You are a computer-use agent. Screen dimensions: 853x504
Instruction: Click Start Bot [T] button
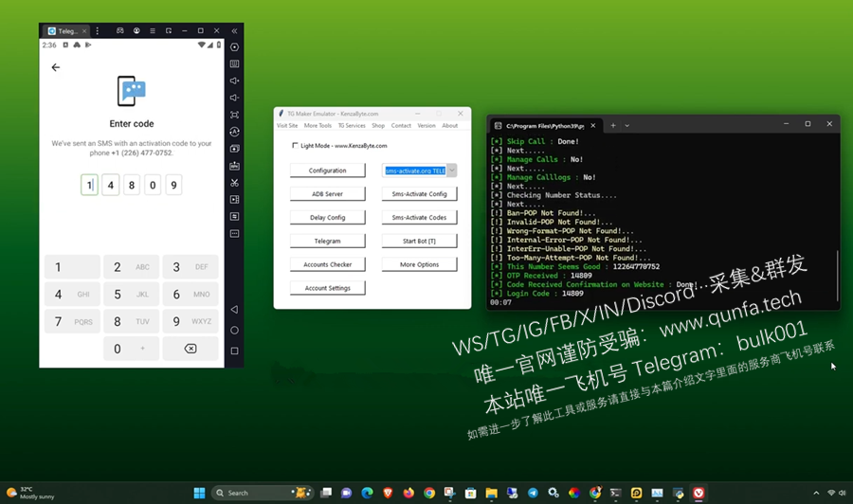pos(420,241)
